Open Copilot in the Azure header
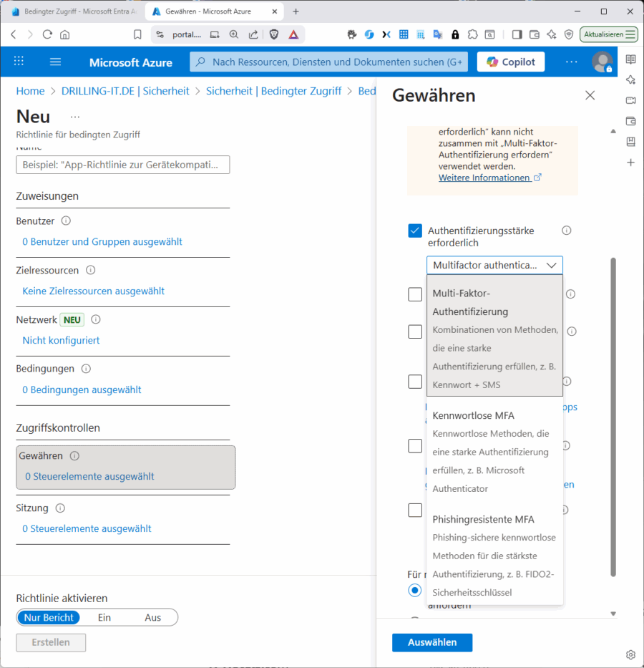 [510, 62]
